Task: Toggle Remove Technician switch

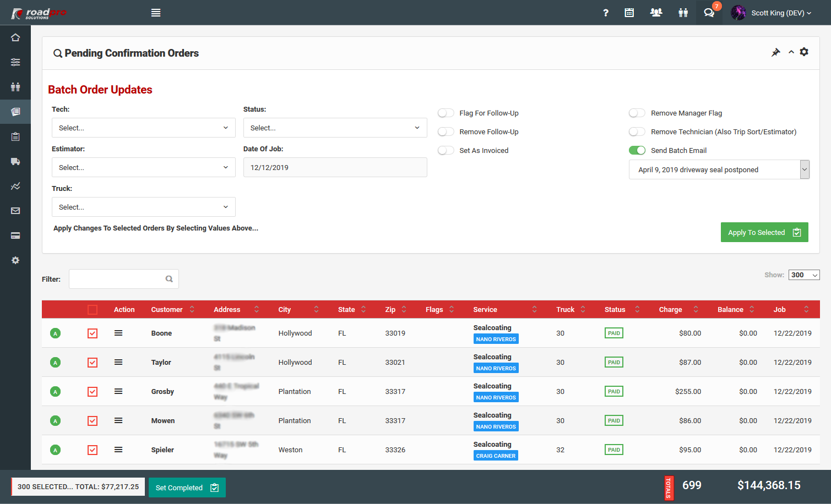Action: coord(637,132)
